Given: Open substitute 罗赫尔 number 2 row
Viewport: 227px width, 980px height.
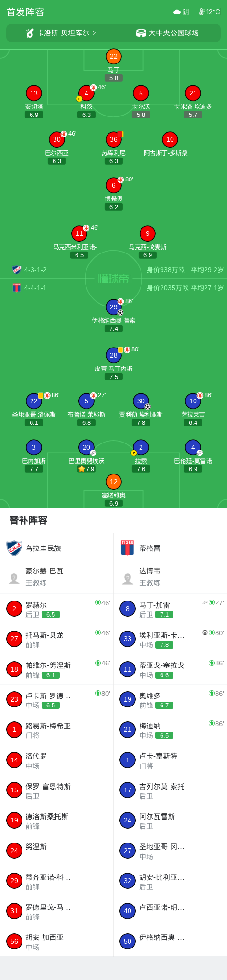Looking at the screenshot, I should 57,609.
